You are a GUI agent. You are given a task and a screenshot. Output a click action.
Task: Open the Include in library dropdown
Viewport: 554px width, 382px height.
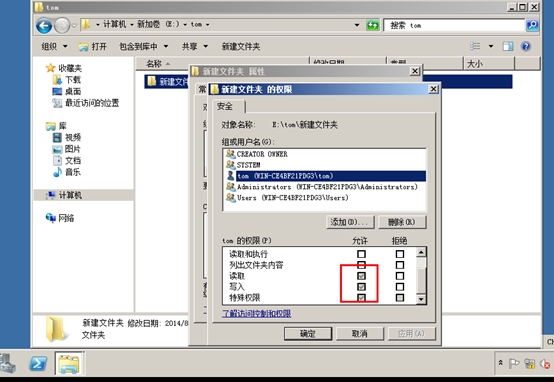pyautogui.click(x=143, y=46)
